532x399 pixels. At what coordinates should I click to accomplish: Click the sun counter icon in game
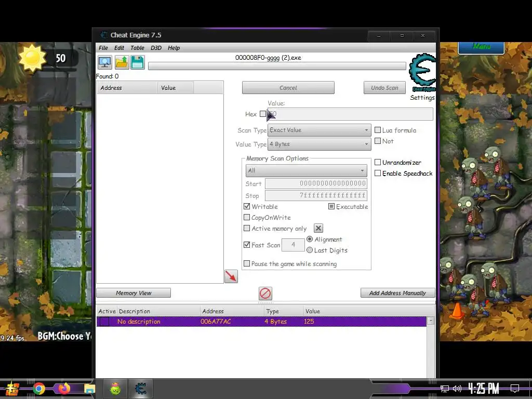point(32,58)
